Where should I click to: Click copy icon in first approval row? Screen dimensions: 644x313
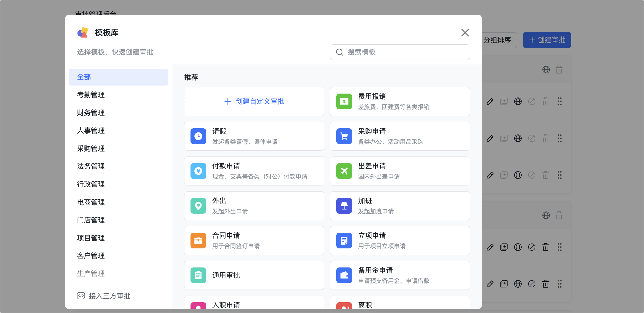504,102
